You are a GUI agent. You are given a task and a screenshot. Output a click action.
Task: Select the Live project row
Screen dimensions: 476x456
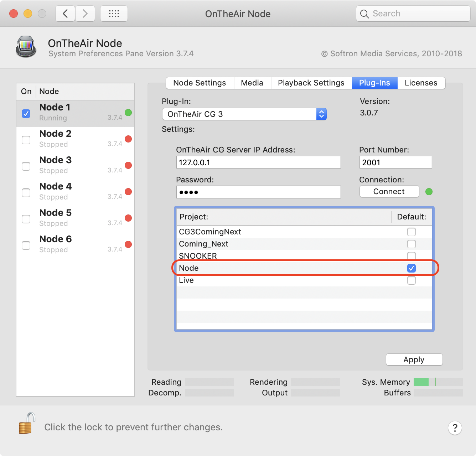tap(304, 280)
